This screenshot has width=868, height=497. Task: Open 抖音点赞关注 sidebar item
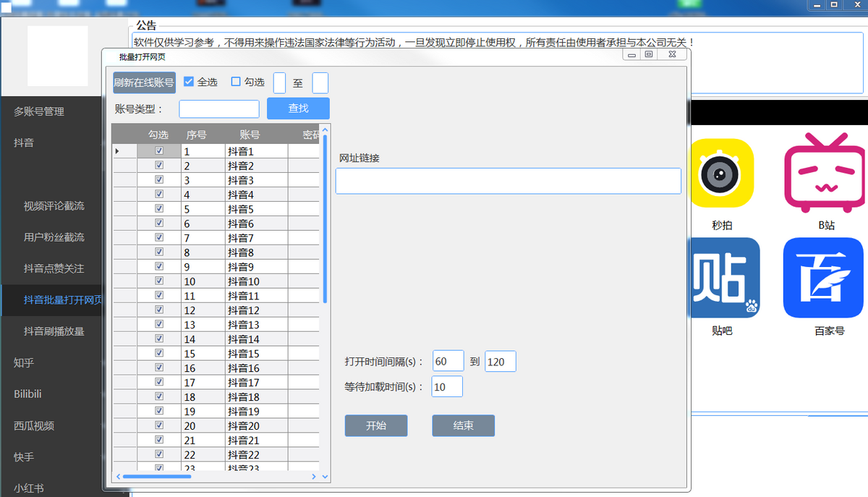[54, 268]
